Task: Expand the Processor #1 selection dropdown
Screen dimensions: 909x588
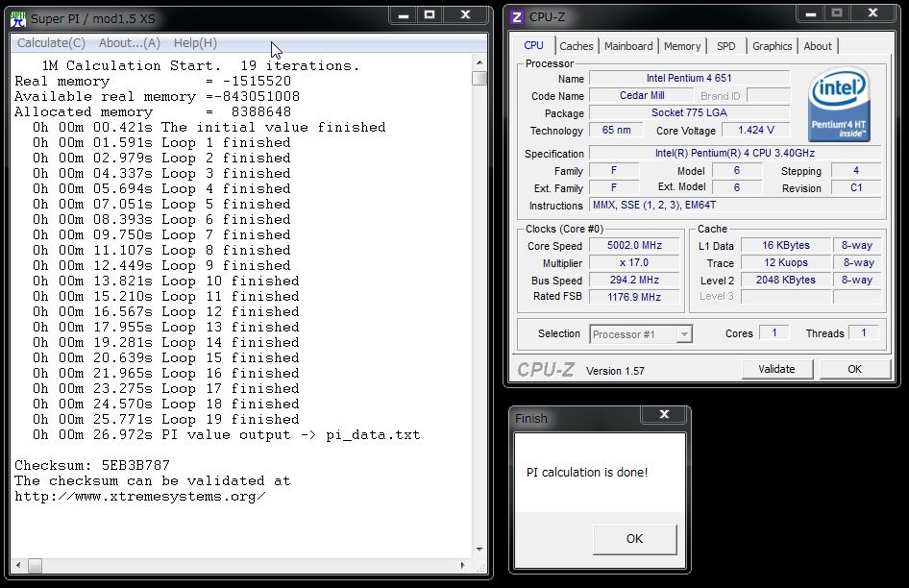Action: (684, 334)
